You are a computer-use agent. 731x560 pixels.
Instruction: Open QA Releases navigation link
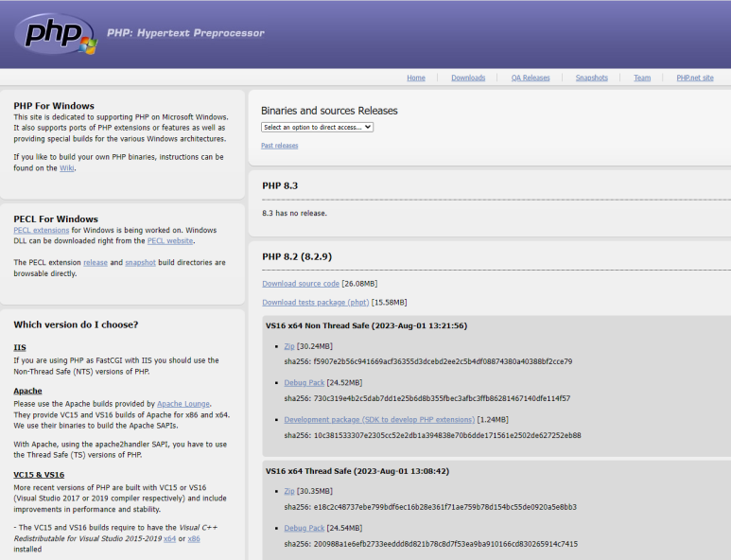click(x=531, y=78)
